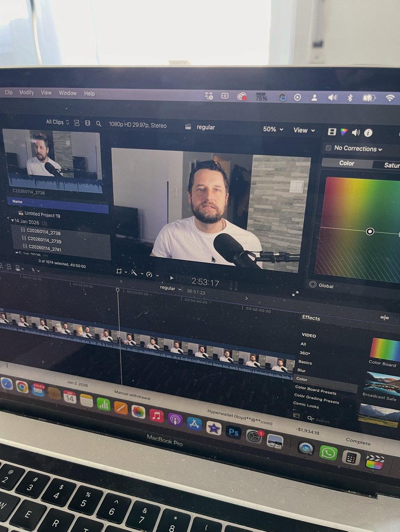
Task: Open the Help menu
Action: coord(89,94)
